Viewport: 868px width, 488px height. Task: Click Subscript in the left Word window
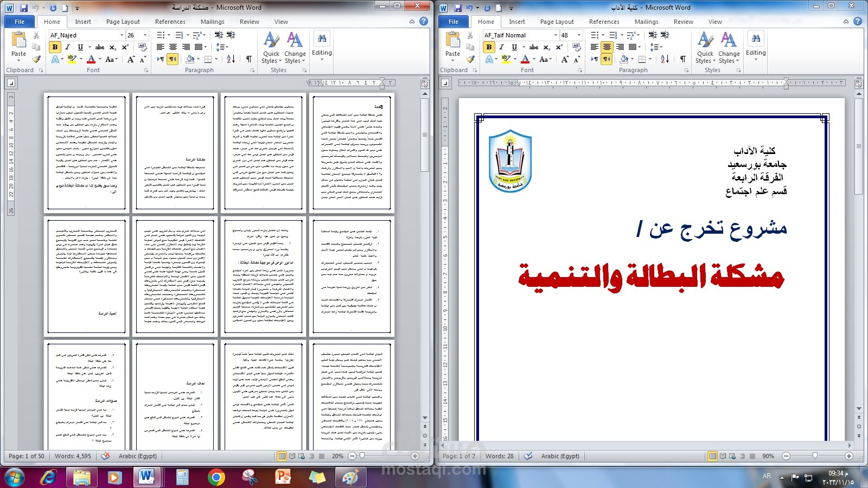tap(113, 47)
